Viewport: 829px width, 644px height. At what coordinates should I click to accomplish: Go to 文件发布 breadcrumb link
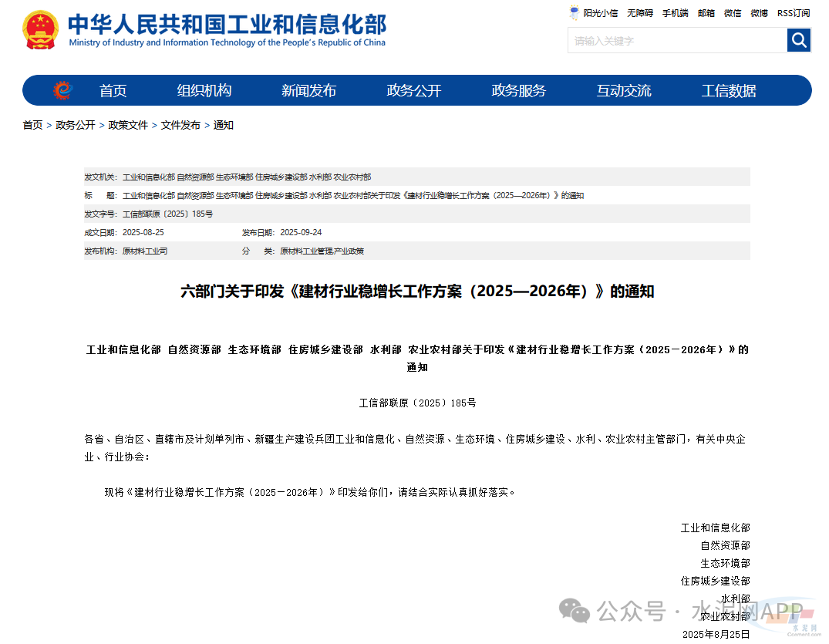180,125
